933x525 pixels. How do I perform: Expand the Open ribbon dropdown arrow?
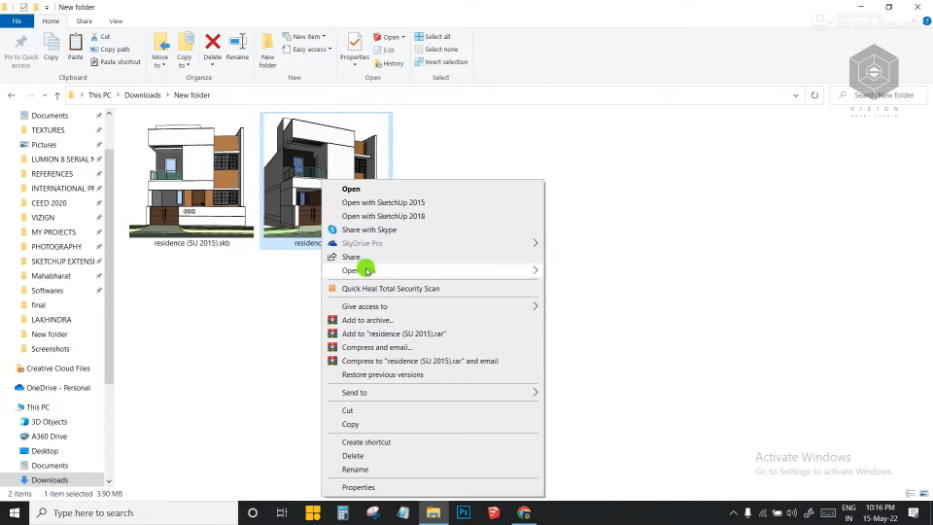point(403,37)
